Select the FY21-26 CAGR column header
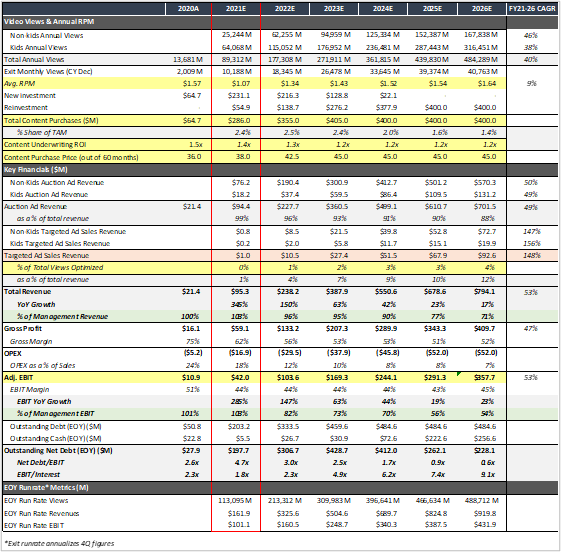 [532, 9]
